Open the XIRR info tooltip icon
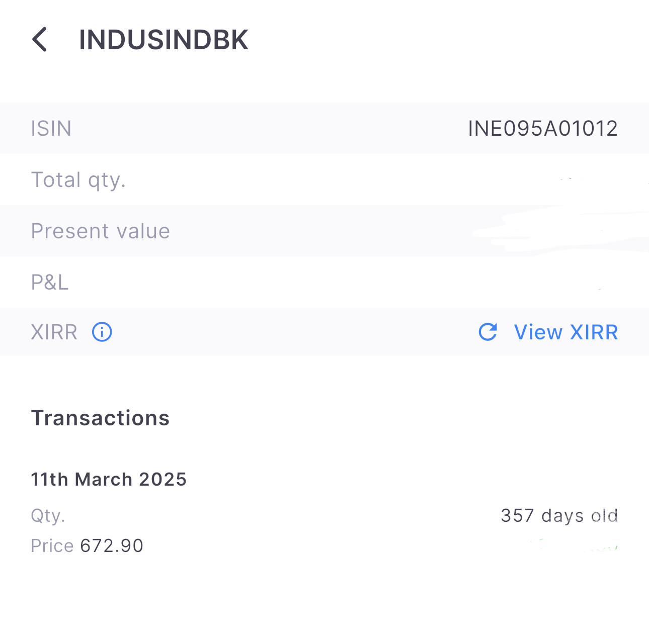649x644 pixels. coord(102,332)
